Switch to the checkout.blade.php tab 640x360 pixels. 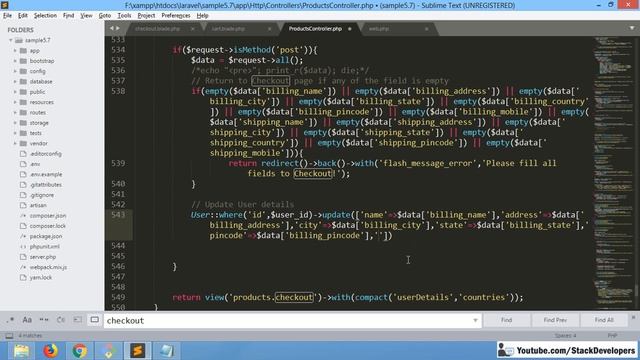coord(158,29)
